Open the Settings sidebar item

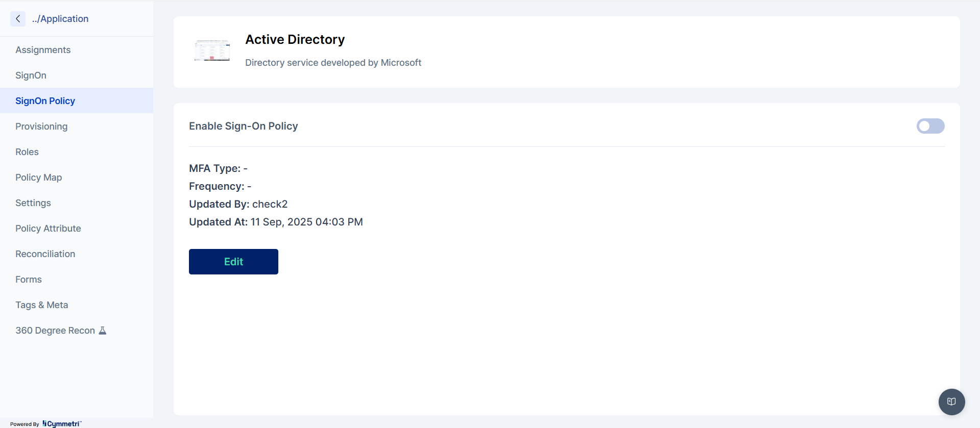pyautogui.click(x=77, y=203)
